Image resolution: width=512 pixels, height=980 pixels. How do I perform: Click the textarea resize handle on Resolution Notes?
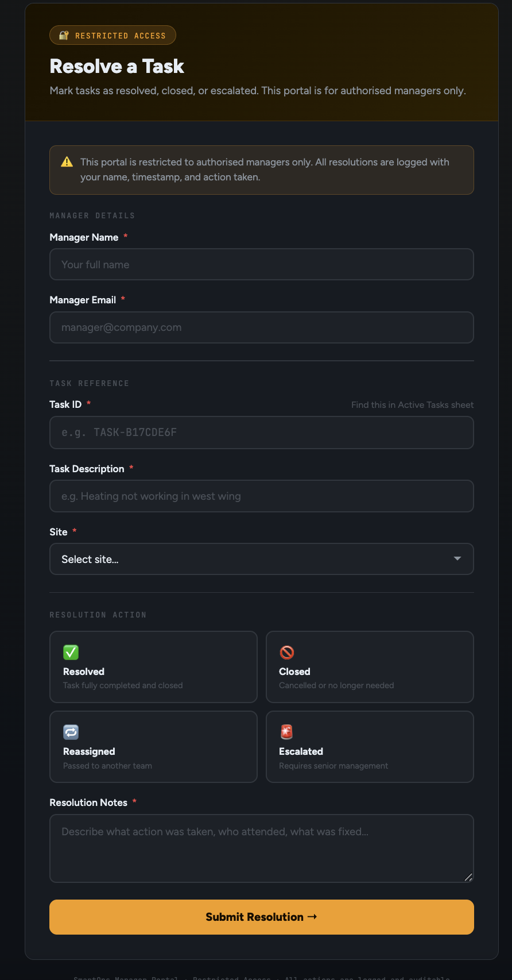(x=469, y=878)
